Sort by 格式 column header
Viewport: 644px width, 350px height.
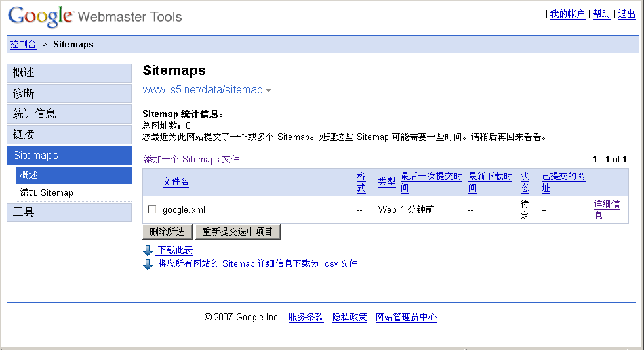361,182
